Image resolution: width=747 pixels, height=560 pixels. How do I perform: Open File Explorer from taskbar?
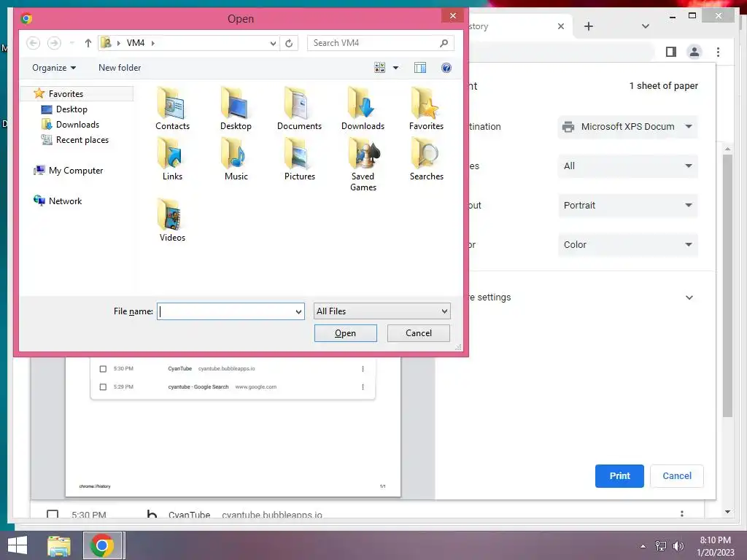point(59,545)
